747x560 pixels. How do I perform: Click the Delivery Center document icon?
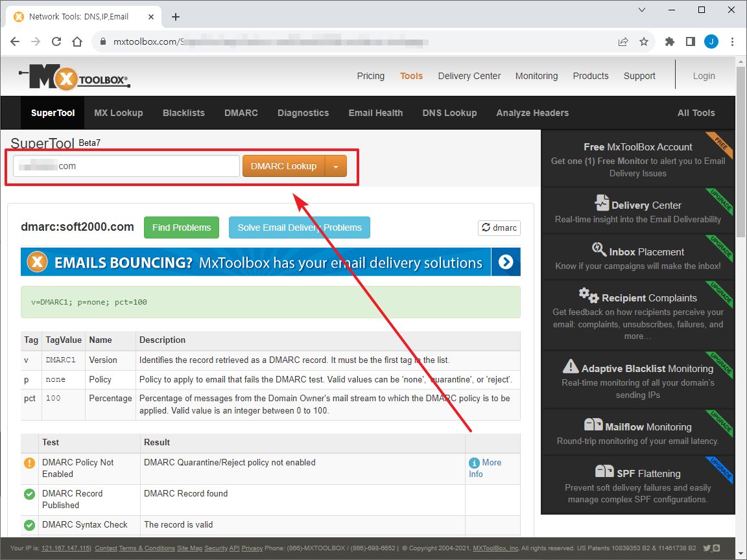[x=602, y=203]
